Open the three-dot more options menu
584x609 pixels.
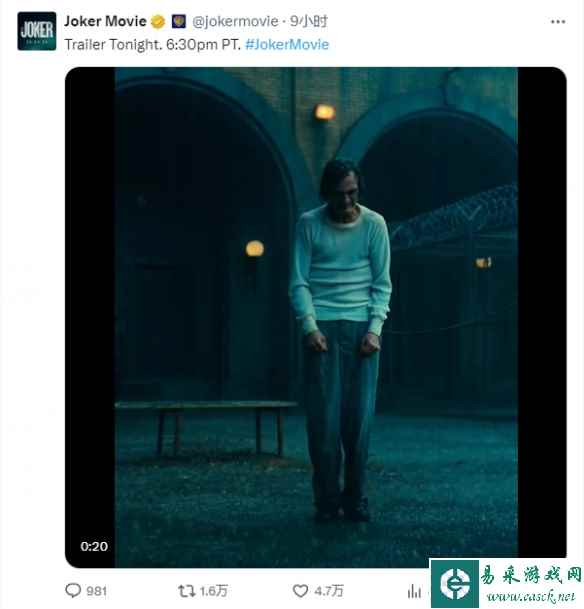click(x=558, y=22)
